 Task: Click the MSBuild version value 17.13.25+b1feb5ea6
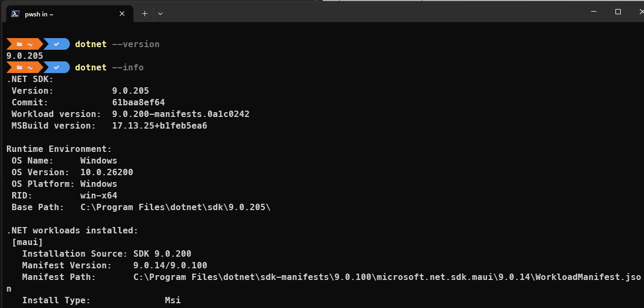159,126
